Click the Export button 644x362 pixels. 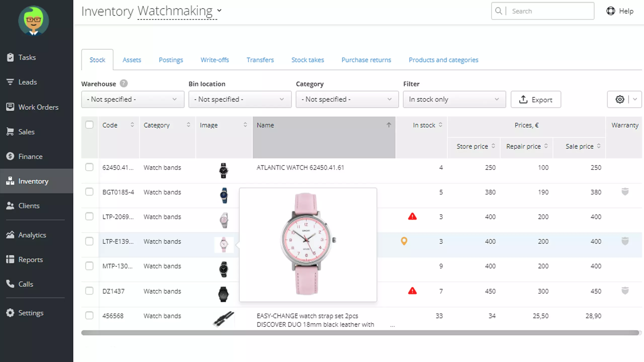(x=536, y=99)
